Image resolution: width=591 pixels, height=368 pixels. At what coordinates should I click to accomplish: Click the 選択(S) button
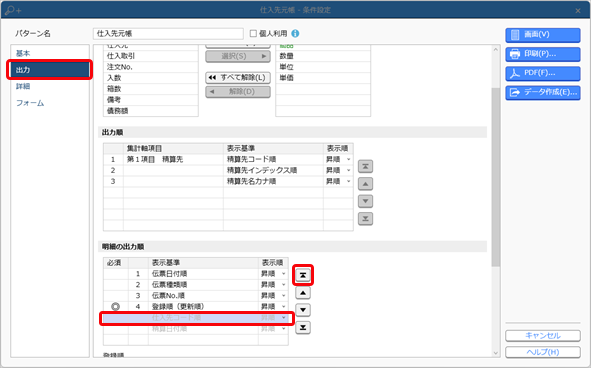point(238,57)
